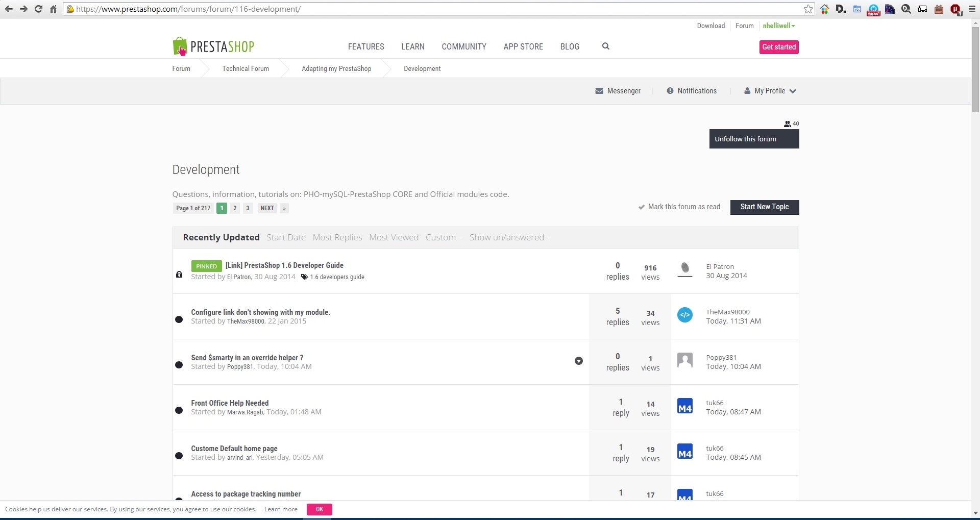Open the Page 1 of 217 jump dropdown
The height and width of the screenshot is (520, 980).
193,208
